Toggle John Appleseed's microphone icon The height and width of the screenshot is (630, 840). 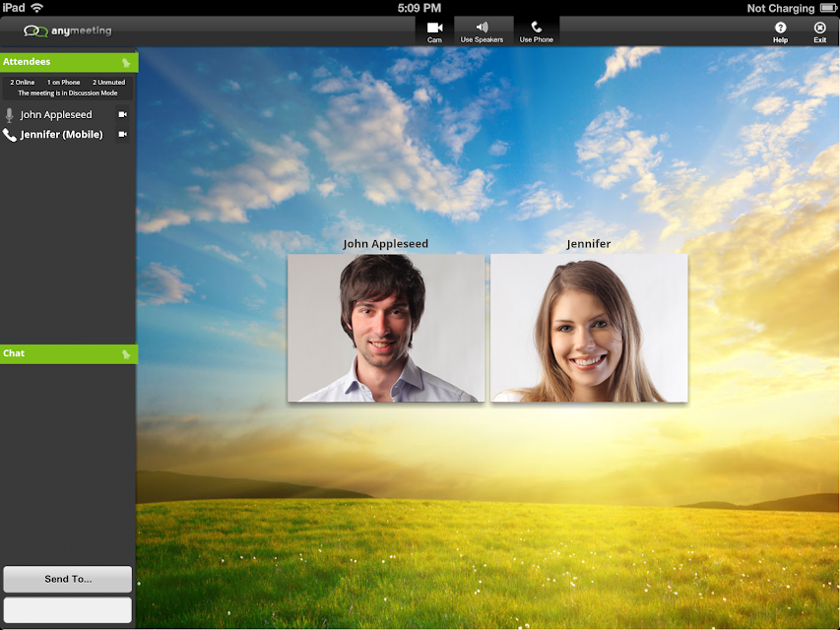tap(9, 114)
